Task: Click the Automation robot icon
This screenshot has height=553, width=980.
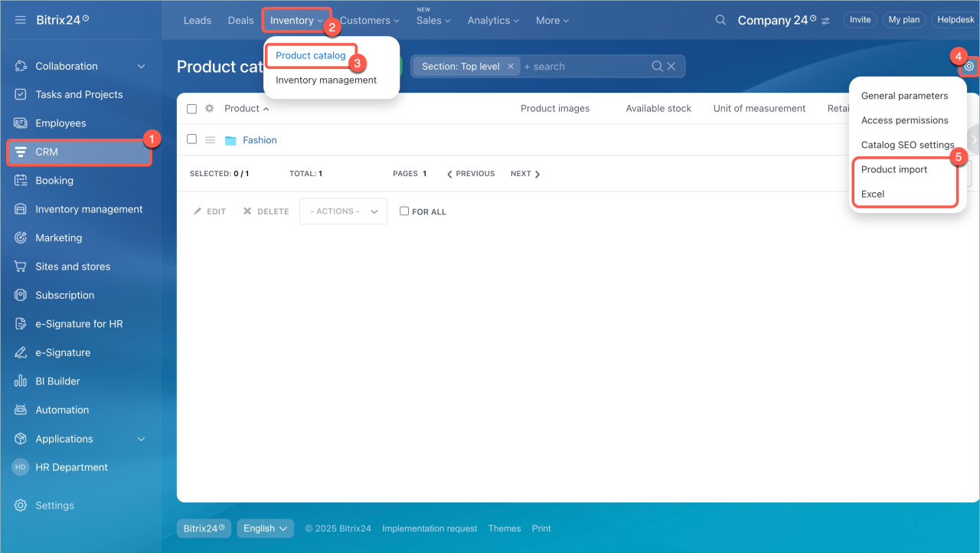Action: coord(21,411)
